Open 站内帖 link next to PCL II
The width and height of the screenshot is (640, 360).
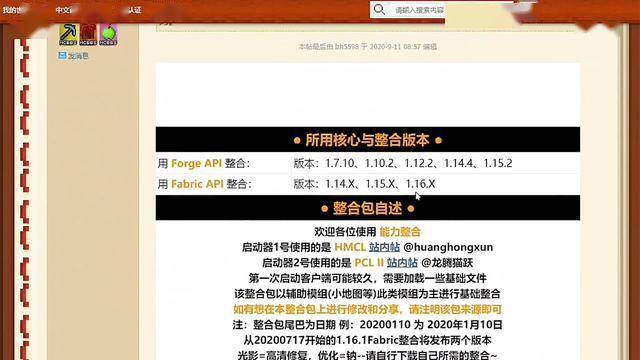(x=402, y=263)
